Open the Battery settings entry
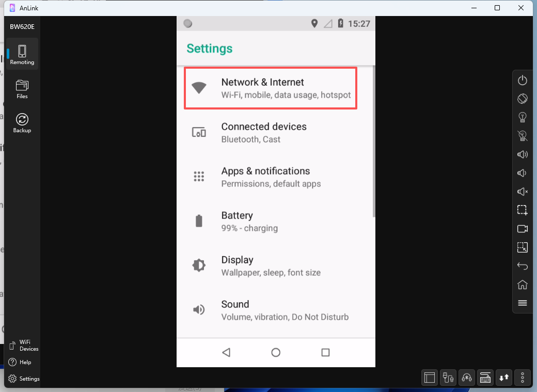 click(271, 222)
